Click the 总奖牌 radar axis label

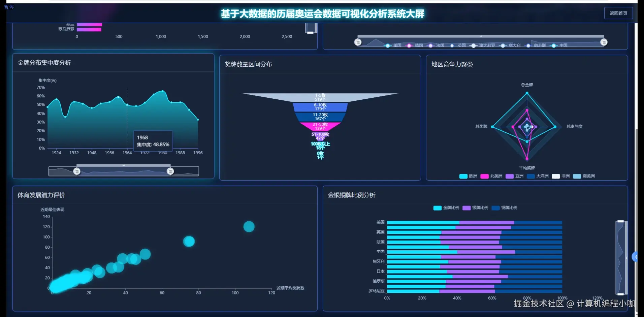click(481, 126)
